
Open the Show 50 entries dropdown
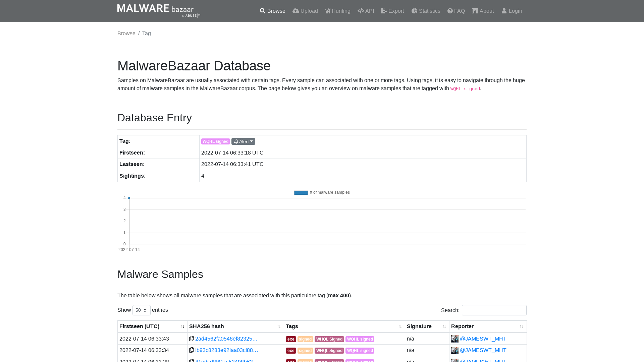pos(141,310)
